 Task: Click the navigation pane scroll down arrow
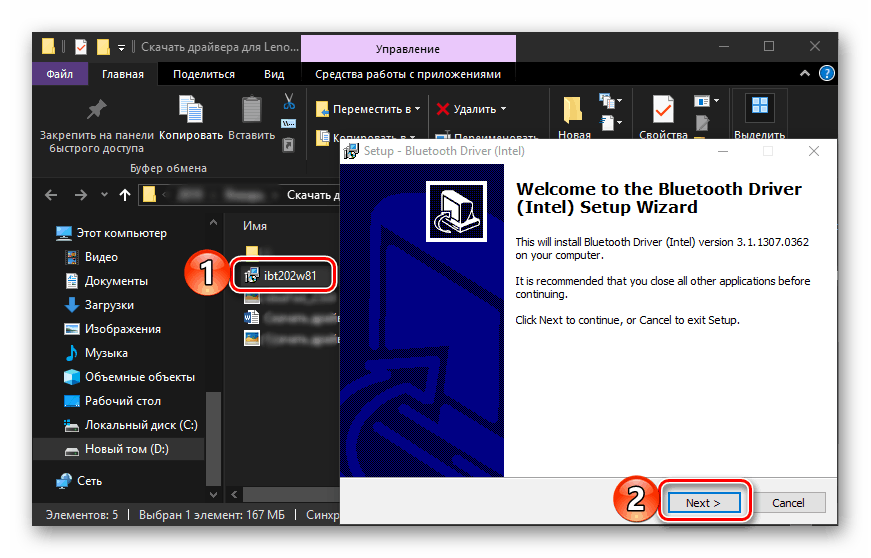pyautogui.click(x=213, y=494)
